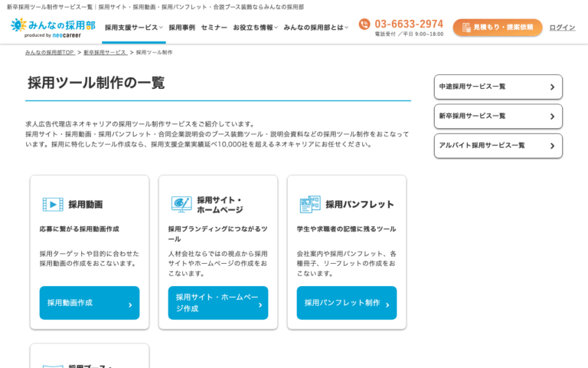588x368 pixels.
Task: Click the 見積もり・提案依頼 button
Action: (x=498, y=28)
